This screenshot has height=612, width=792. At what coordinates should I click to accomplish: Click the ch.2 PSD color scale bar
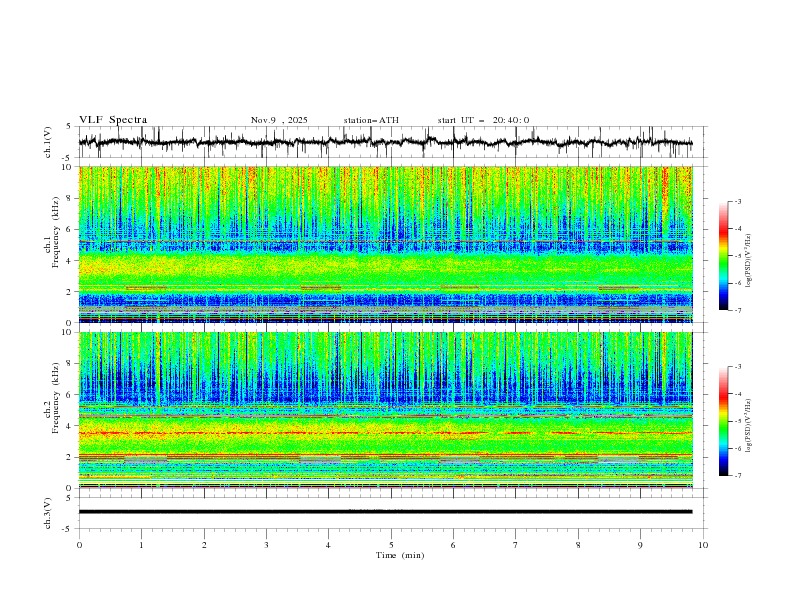point(723,421)
